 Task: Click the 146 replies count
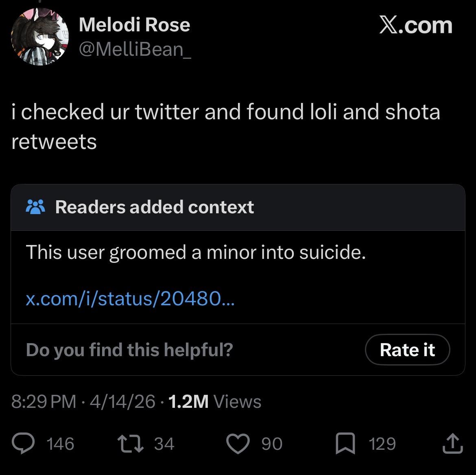click(x=61, y=444)
